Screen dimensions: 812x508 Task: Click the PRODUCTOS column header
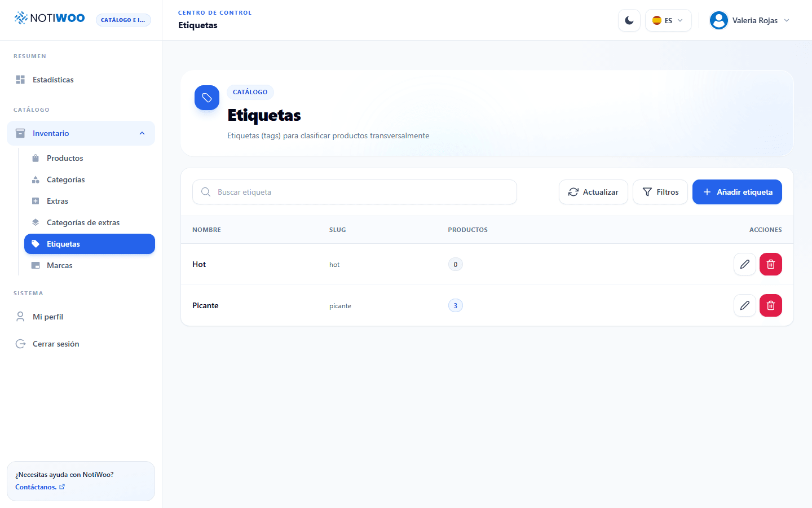click(x=468, y=230)
